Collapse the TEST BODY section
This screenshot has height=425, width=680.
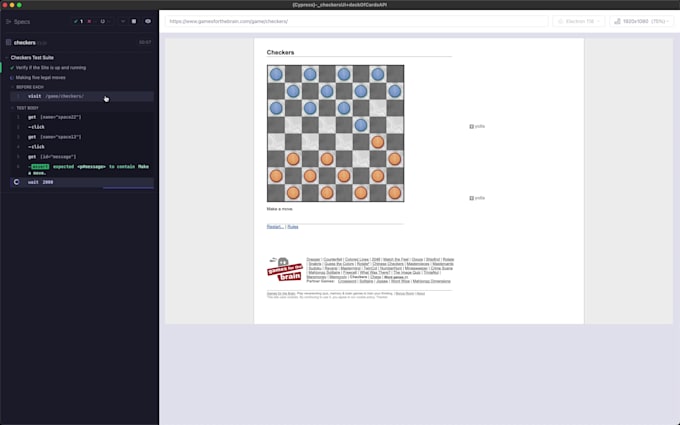[27, 108]
